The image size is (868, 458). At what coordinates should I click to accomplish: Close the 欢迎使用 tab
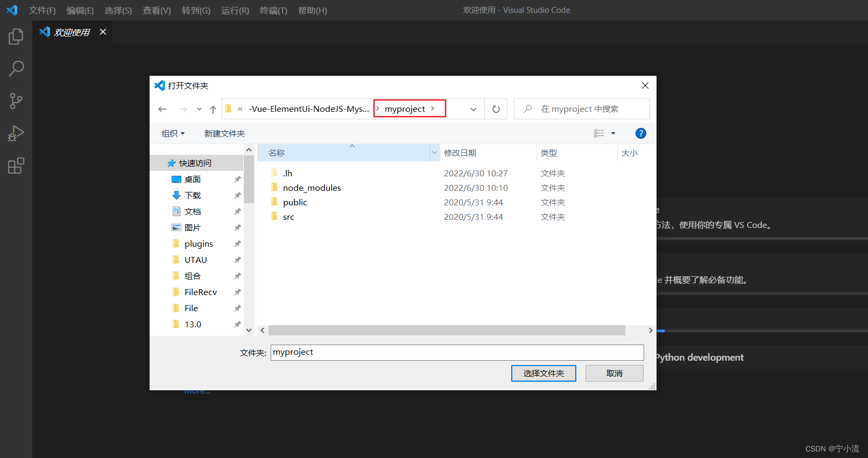pos(103,32)
